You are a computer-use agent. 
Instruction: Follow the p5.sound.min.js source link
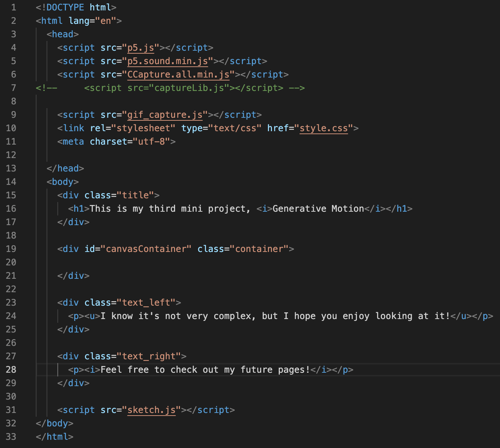168,61
